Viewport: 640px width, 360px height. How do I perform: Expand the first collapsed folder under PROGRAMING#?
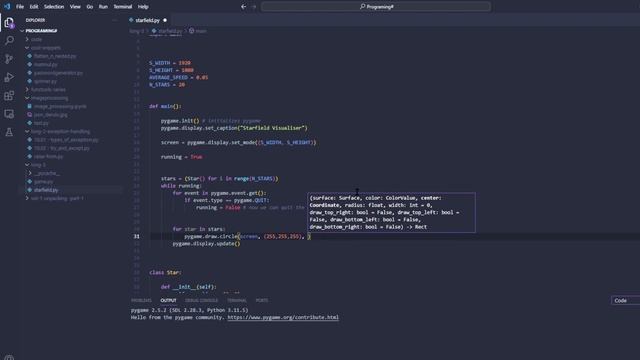[37, 40]
